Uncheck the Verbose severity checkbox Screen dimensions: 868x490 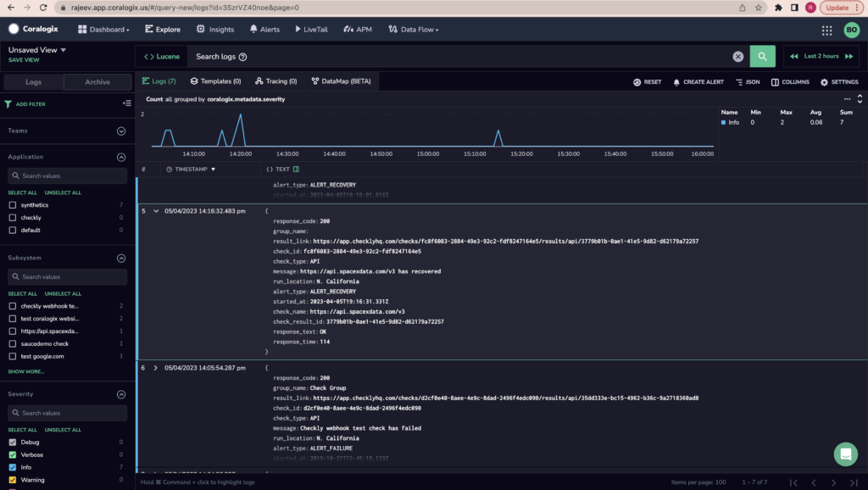click(x=12, y=455)
